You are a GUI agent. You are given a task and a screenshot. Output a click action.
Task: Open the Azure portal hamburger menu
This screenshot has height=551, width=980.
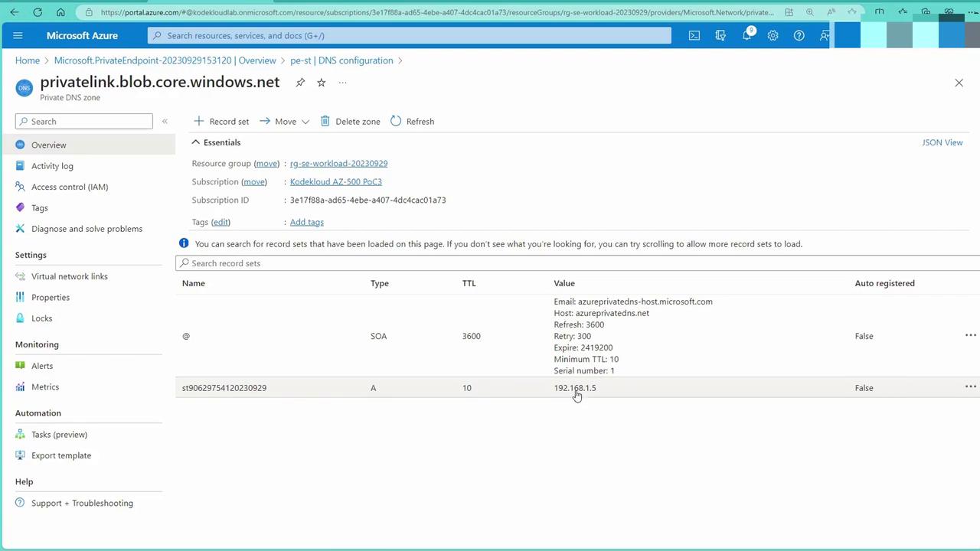point(18,35)
